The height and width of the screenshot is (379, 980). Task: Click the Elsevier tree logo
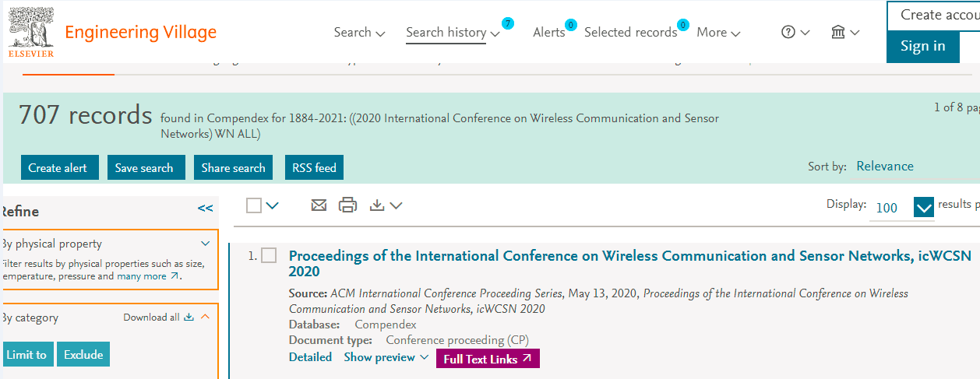tap(31, 32)
